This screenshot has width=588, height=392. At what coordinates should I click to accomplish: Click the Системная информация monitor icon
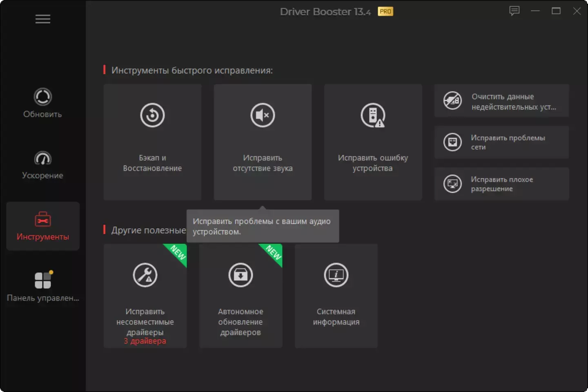336,275
